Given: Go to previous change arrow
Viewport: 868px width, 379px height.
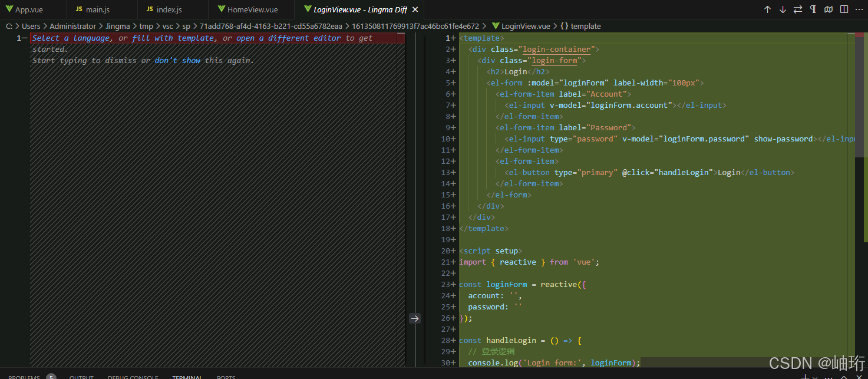Looking at the screenshot, I should click(x=767, y=9).
